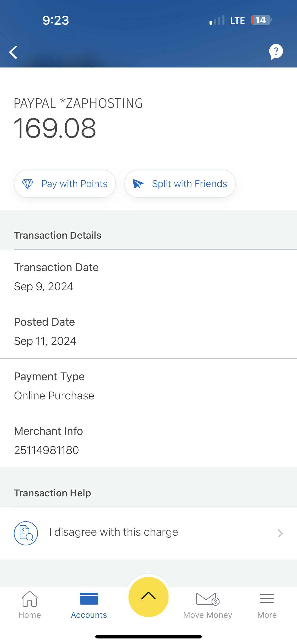Tap the More hamburger icon

click(267, 599)
